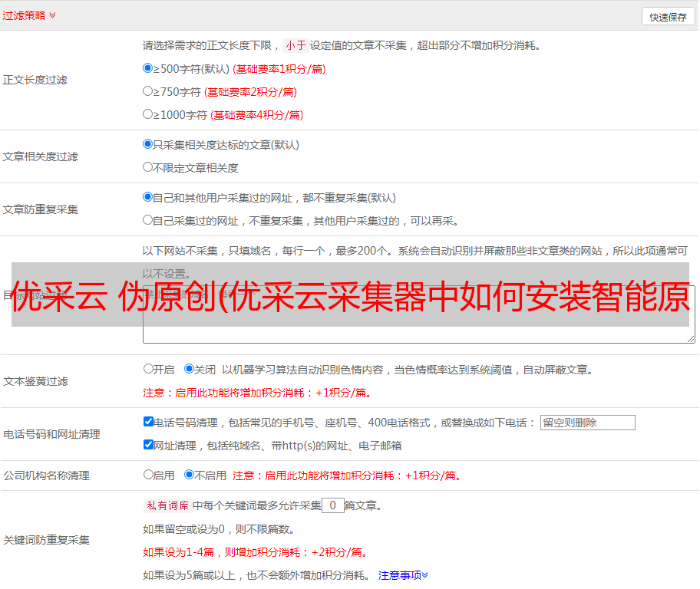Choose 不限定文章相关度 option
The width and height of the screenshot is (700, 589).
pos(148,167)
